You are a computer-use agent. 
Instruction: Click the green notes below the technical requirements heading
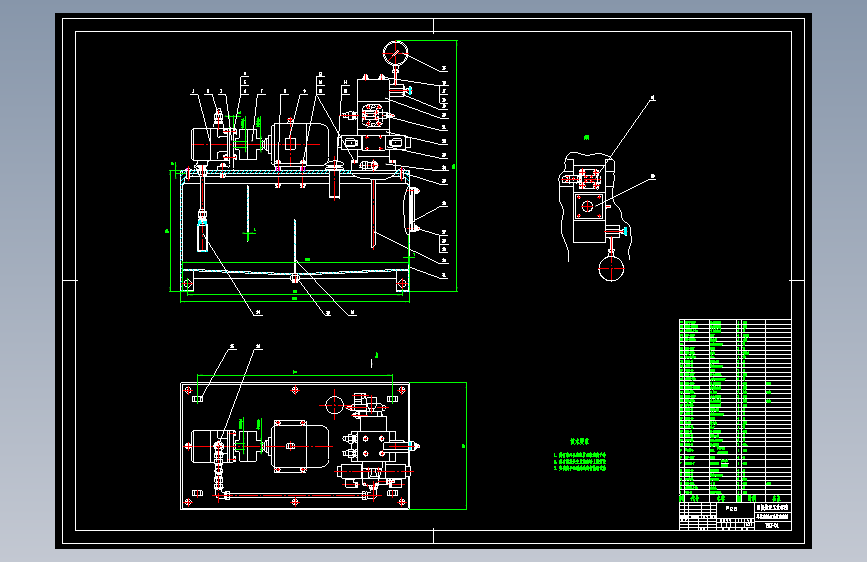coord(580,461)
